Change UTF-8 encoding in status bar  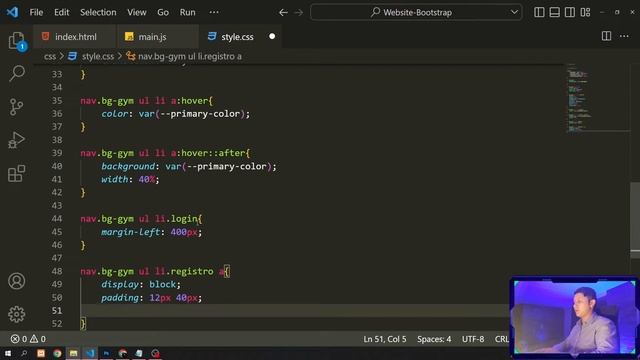473,339
